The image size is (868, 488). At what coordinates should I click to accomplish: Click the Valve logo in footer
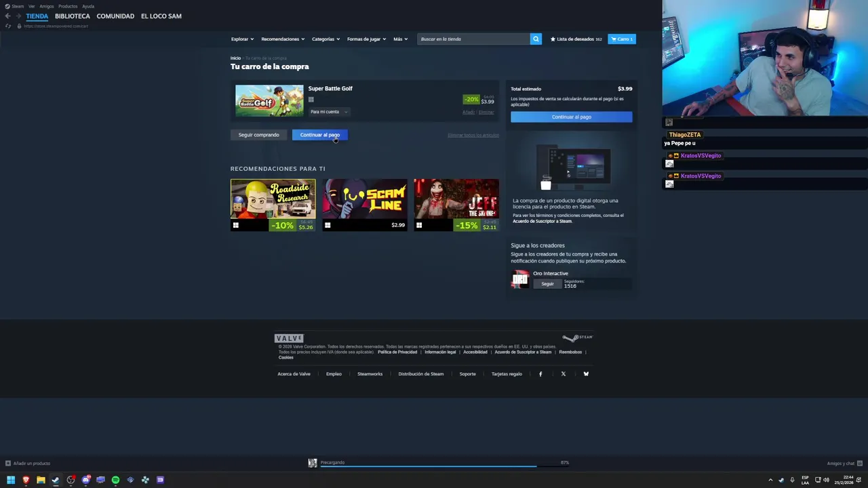point(289,338)
